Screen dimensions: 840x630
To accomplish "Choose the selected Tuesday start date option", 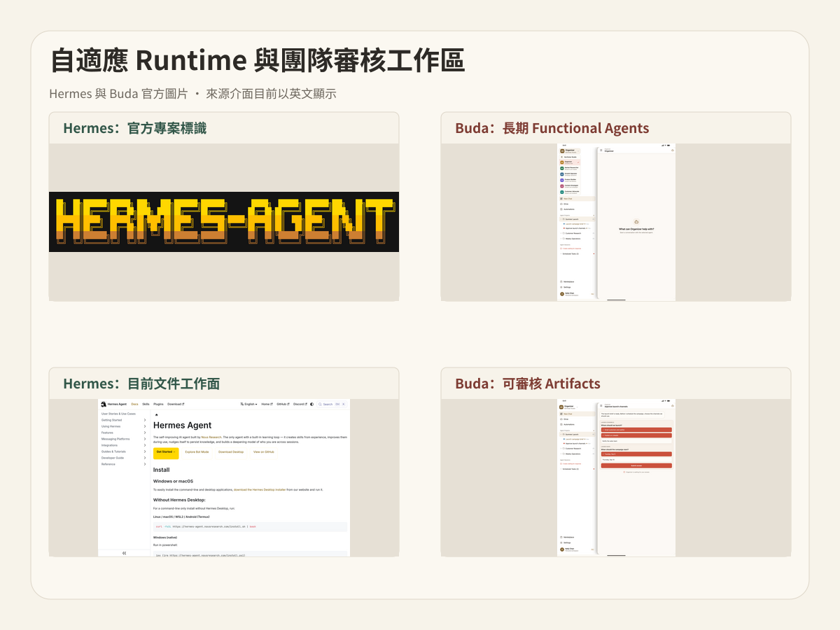I will coord(636,454).
